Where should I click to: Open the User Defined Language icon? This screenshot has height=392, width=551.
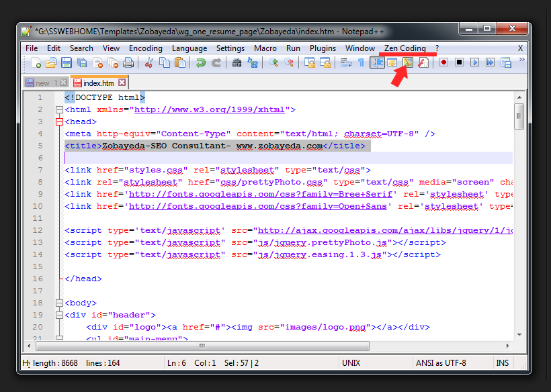point(392,63)
